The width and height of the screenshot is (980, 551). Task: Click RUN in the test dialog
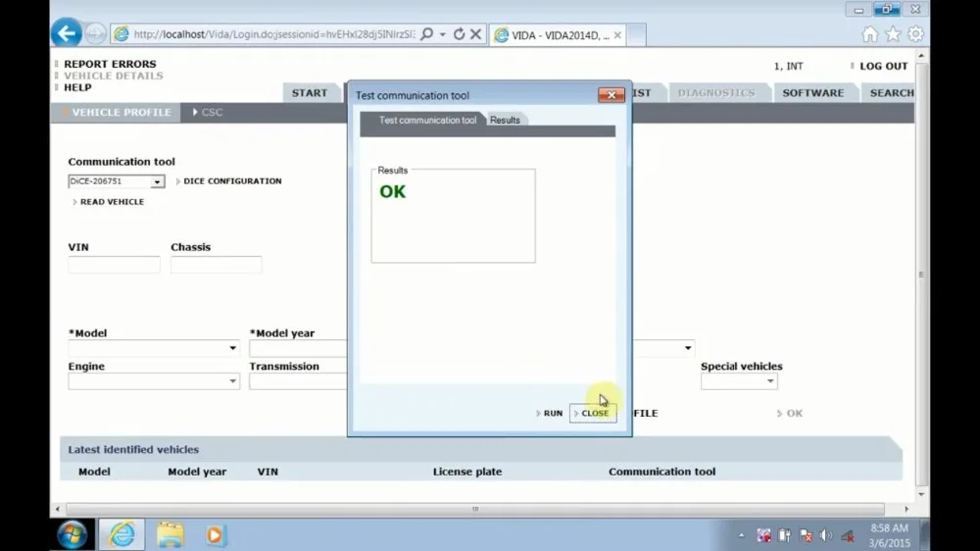click(x=550, y=413)
